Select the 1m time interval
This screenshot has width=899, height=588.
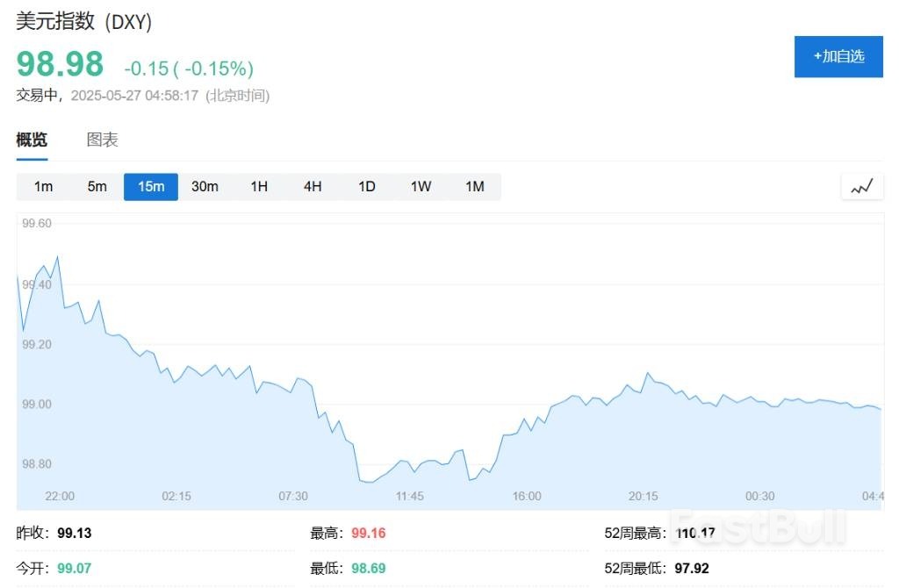tap(43, 186)
